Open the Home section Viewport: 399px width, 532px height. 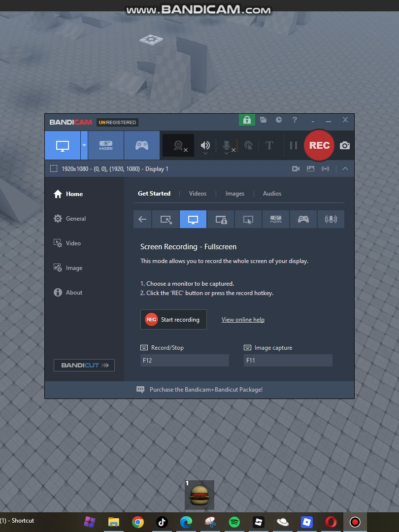68,194
